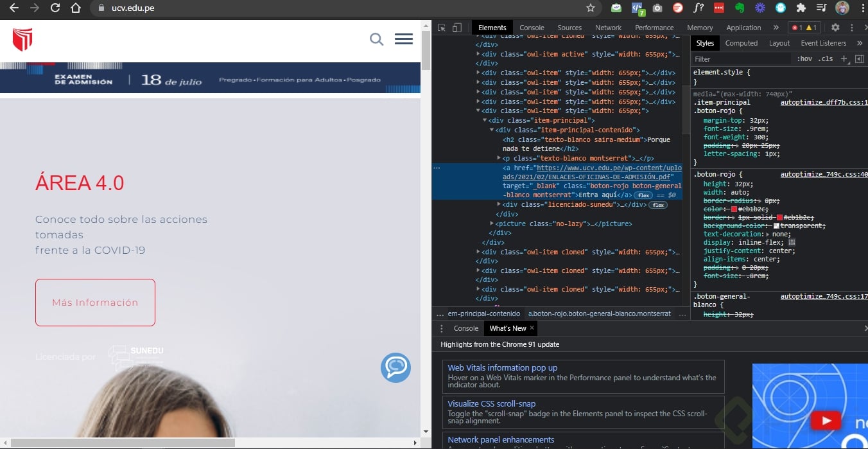Activate the inspect element picker tool
This screenshot has width=868, height=449.
442,28
